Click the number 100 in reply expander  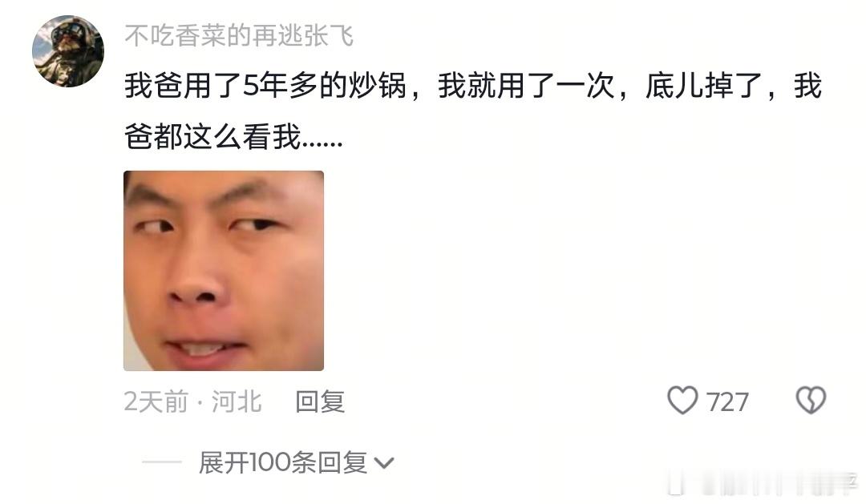269,462
